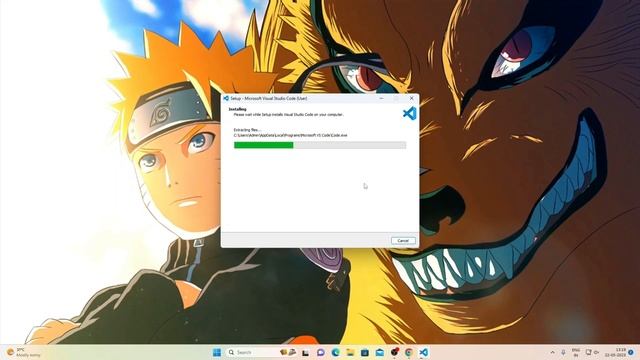Open the Windows Start menu
The height and width of the screenshot is (360, 640).
217,352
